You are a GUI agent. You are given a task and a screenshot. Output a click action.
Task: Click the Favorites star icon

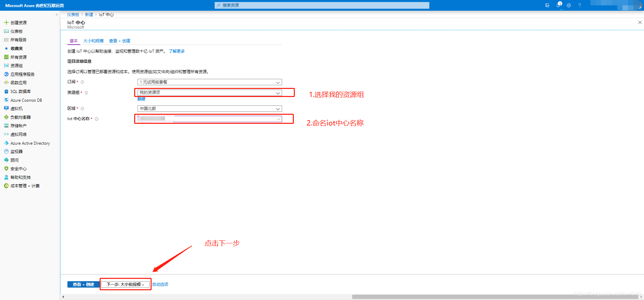click(x=6, y=48)
